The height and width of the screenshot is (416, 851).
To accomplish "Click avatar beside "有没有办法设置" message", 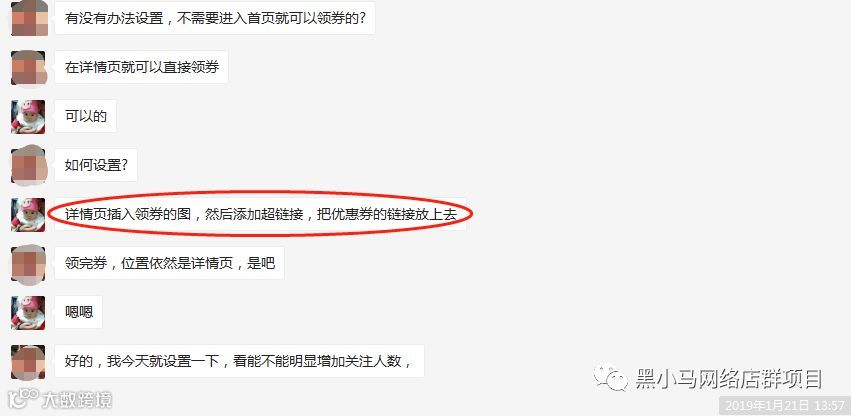I will point(29,18).
